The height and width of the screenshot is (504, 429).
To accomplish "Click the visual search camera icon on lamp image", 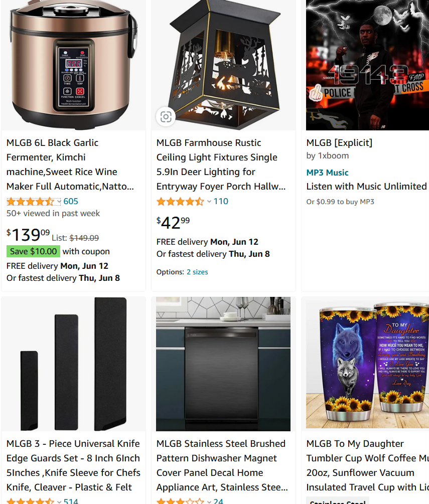I will (166, 117).
